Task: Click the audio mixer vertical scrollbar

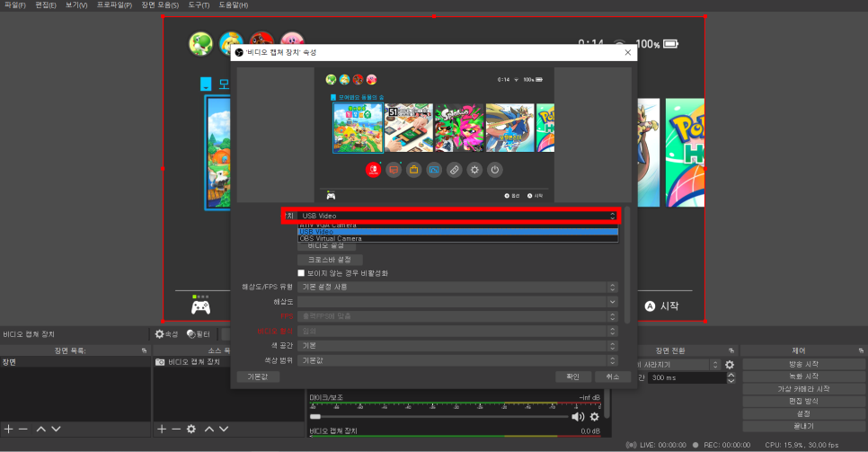Action: (x=607, y=404)
